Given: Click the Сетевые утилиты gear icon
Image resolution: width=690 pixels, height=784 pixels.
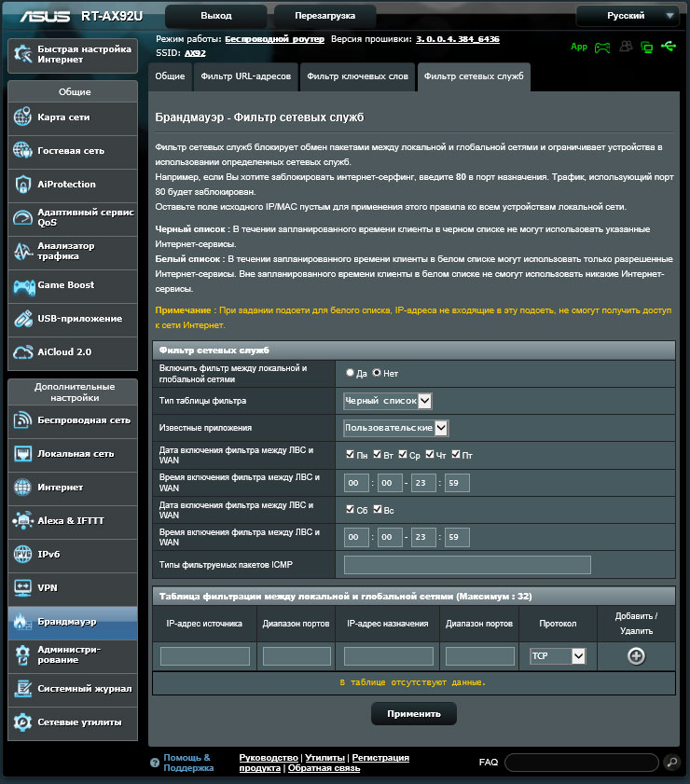Looking at the screenshot, I should [x=22, y=722].
